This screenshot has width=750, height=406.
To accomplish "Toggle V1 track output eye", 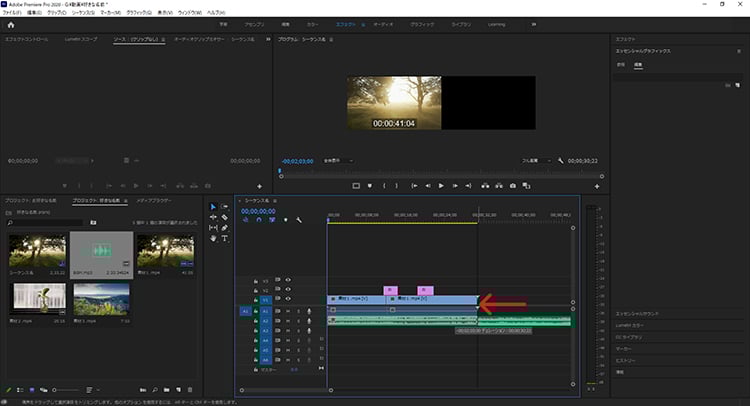I will (x=288, y=299).
